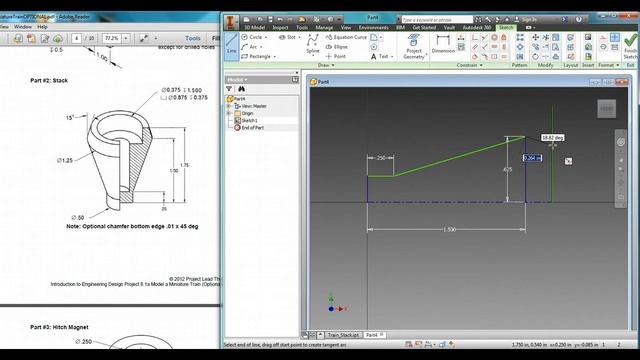Activate the Spline tool
640x360 pixels.
tap(313, 44)
